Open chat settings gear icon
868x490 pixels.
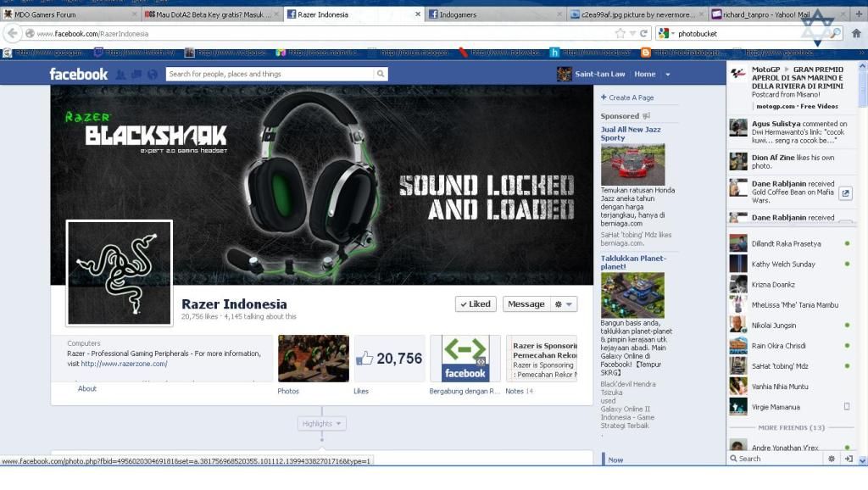pyautogui.click(x=832, y=459)
